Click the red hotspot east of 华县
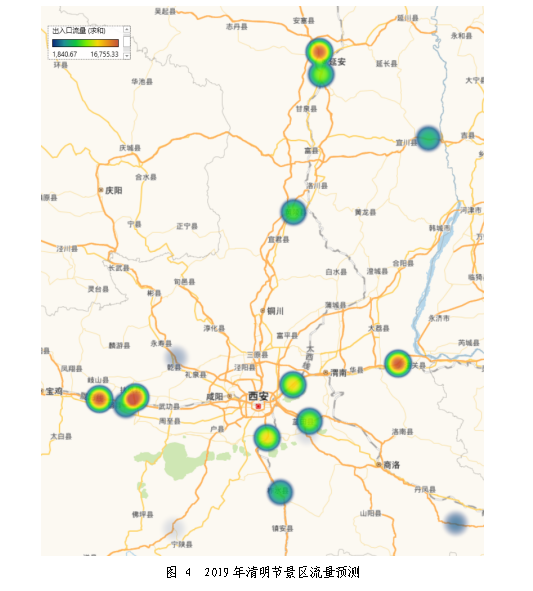 [398, 363]
